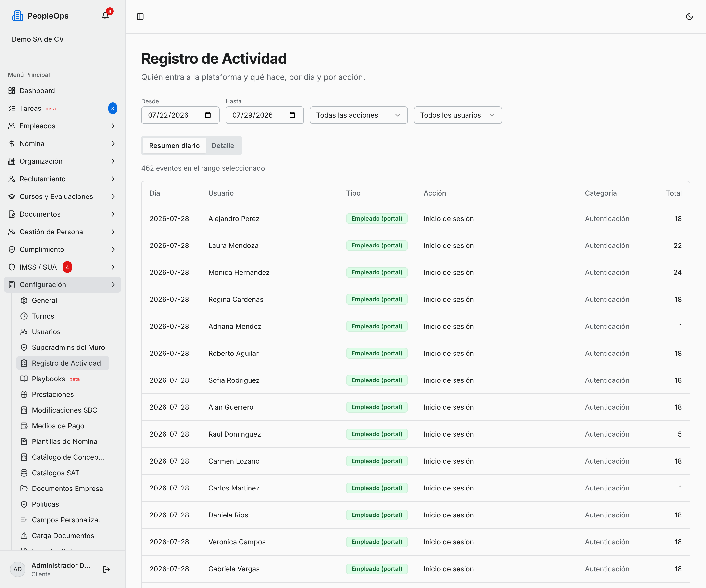Expand the Cumplimiento submenu chevron
The width and height of the screenshot is (706, 588).
coord(113,249)
